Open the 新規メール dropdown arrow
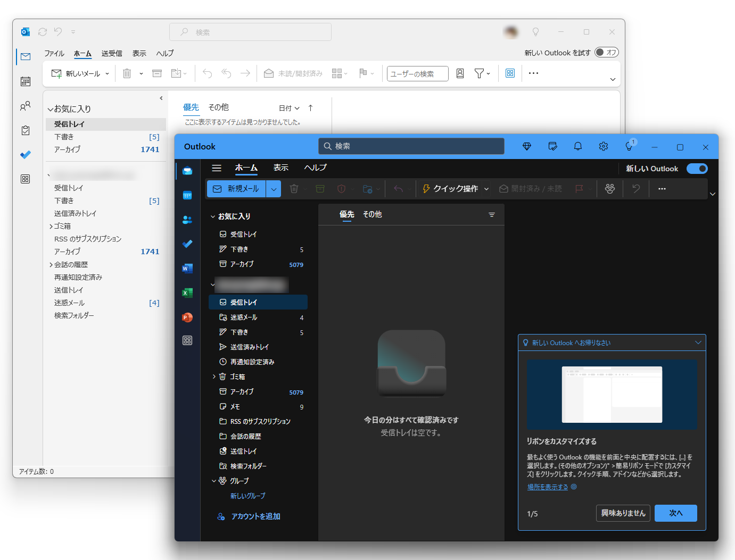 coord(273,188)
